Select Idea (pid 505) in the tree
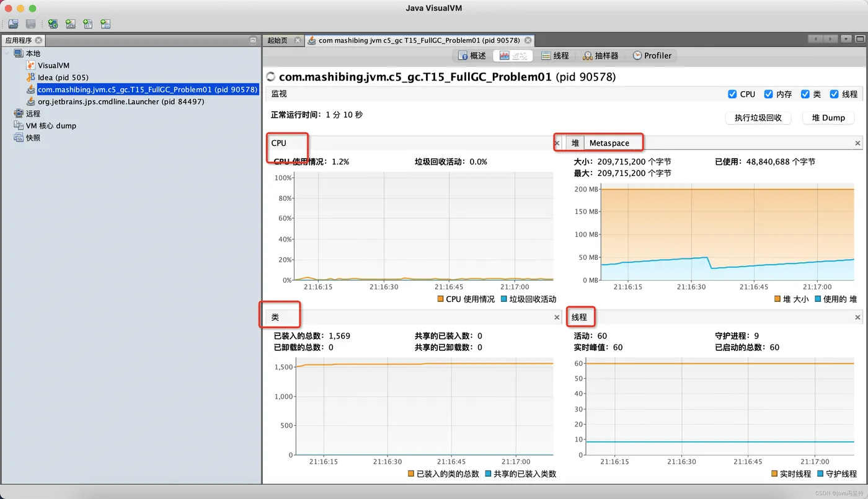Image resolution: width=868 pixels, height=499 pixels. tap(63, 77)
